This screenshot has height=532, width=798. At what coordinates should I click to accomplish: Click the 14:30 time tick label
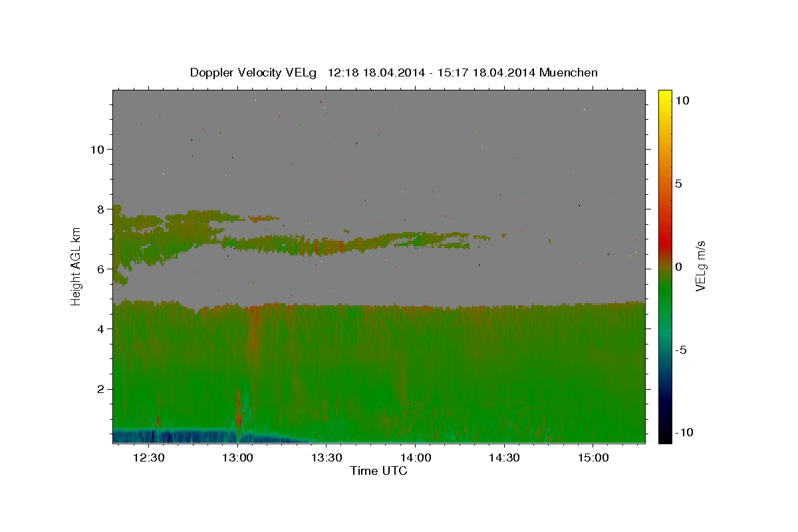coord(504,458)
